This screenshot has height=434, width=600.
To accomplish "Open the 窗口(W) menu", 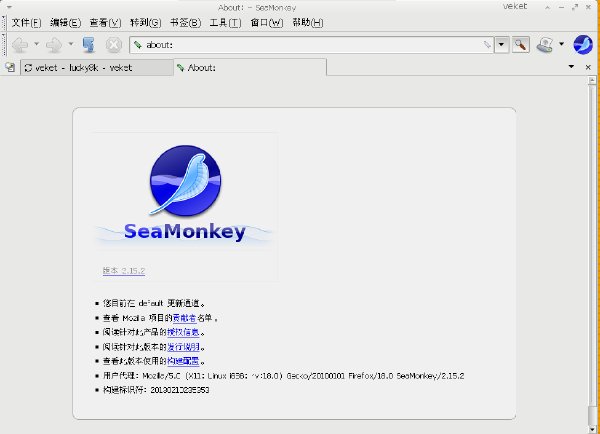I will [267, 23].
